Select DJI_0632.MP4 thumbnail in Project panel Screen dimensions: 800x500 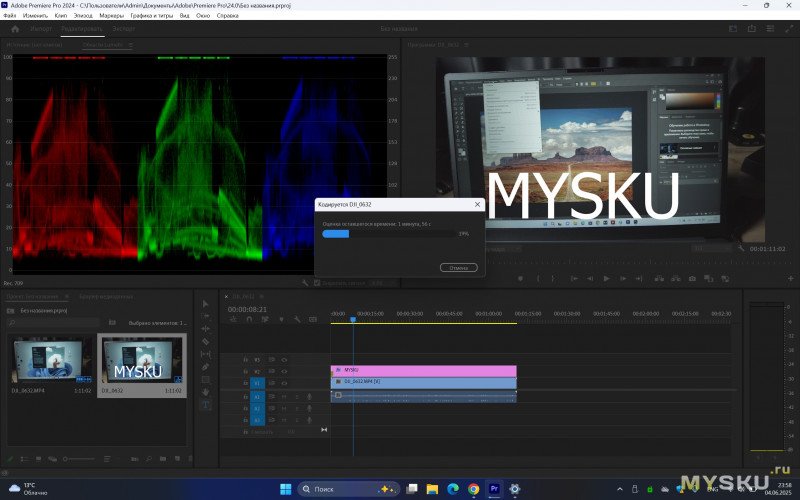tap(52, 359)
